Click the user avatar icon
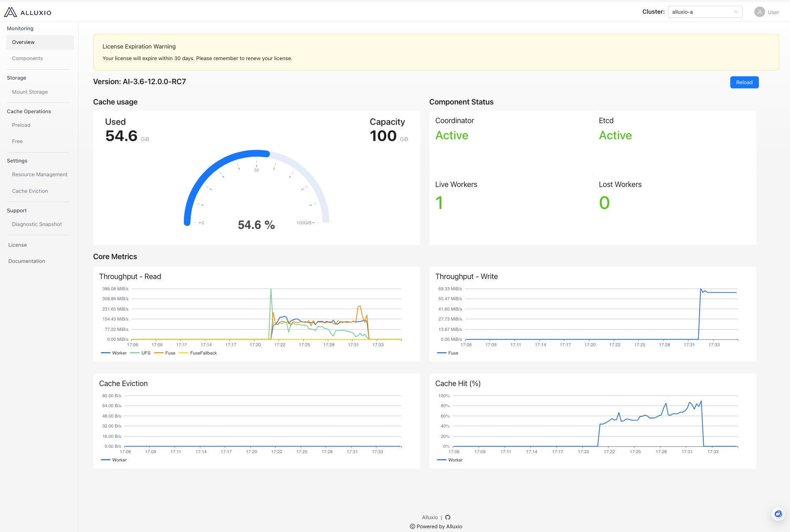790x532 pixels. (x=759, y=12)
